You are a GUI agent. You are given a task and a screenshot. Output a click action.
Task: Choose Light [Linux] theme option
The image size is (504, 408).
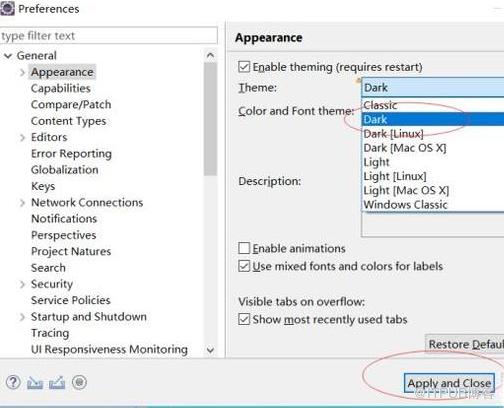click(433, 176)
